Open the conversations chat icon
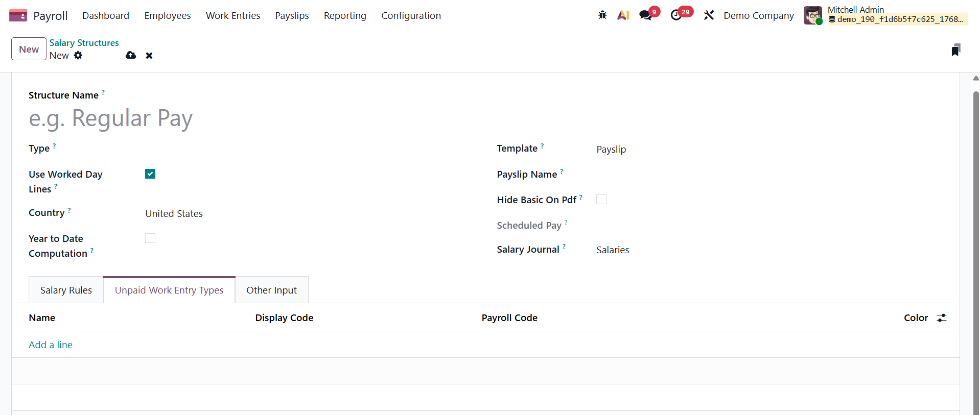980x415 pixels. (x=646, y=15)
